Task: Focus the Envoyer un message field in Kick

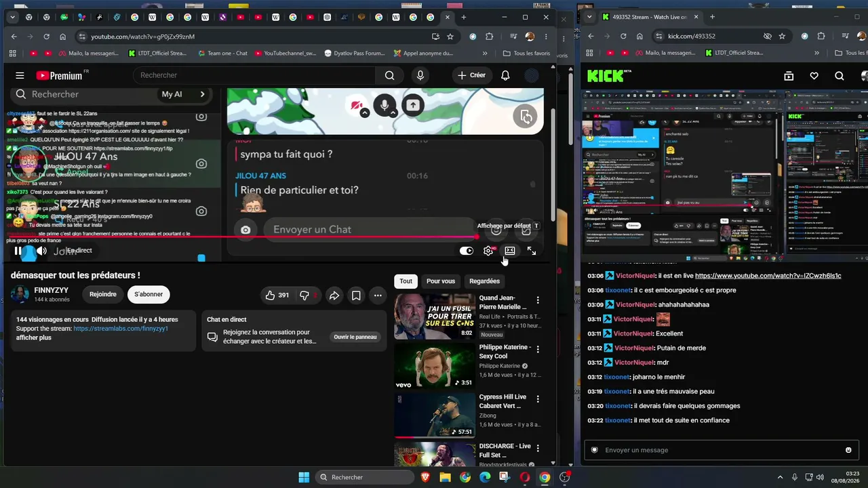Action: tap(722, 450)
